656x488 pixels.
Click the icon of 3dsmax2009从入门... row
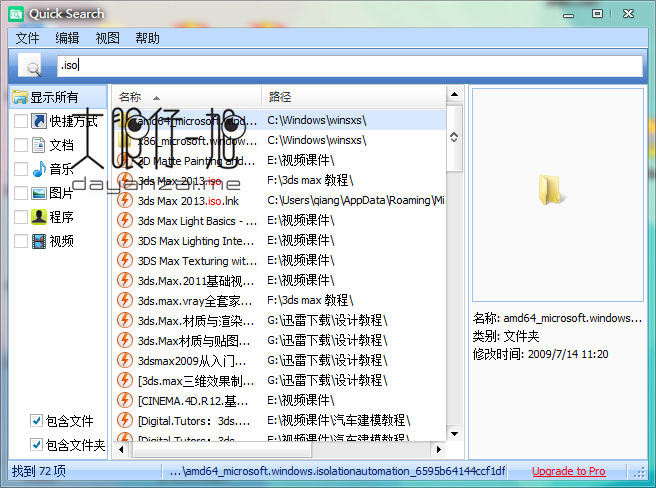coord(125,360)
